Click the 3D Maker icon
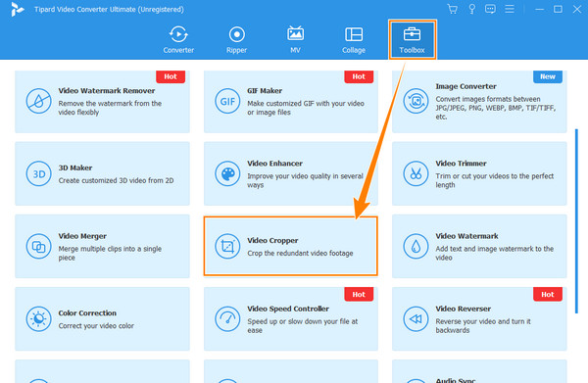Screen dimensions: 588x383 point(38,174)
